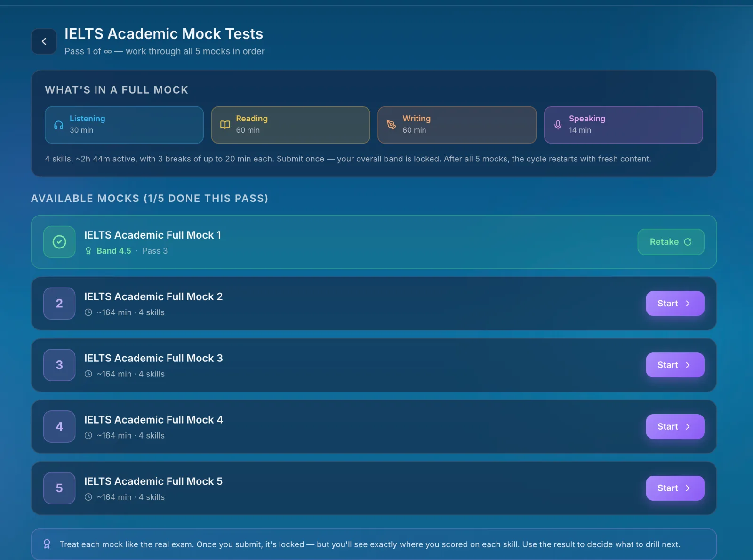This screenshot has height=560, width=753.
Task: Click the 'Pass 3' label on Mock 1
Action: [x=155, y=251]
